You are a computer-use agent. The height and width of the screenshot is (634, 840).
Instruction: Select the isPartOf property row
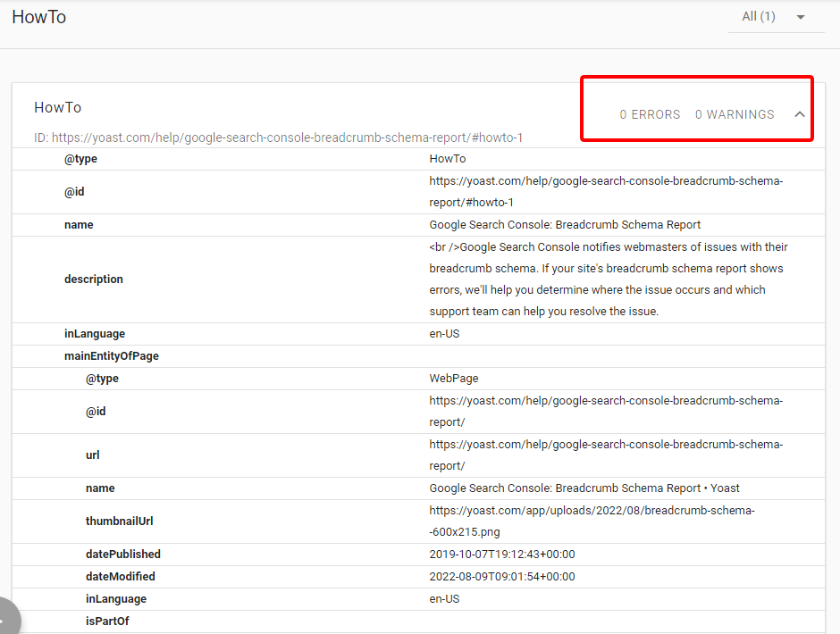[x=418, y=621]
